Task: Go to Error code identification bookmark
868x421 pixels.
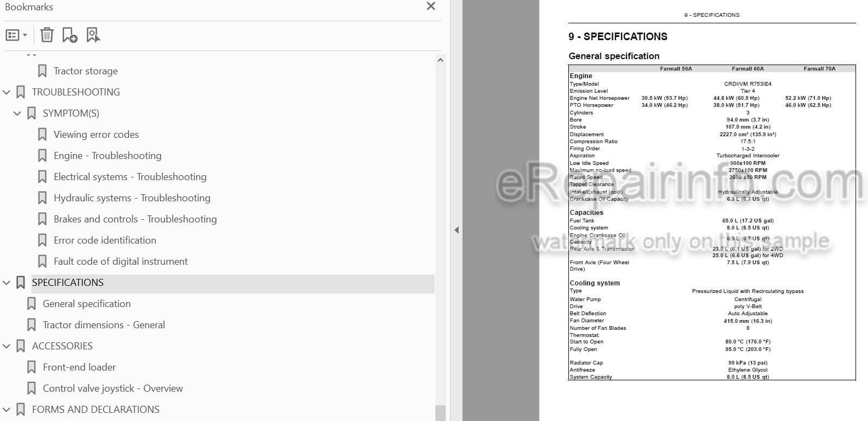Action: tap(105, 240)
